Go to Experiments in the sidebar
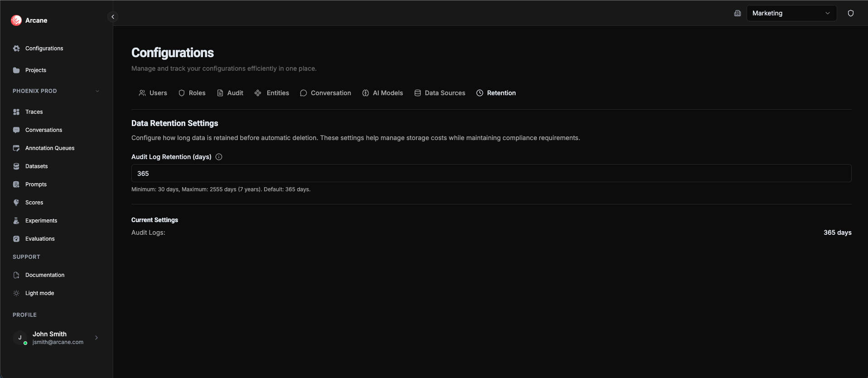Screen dimensions: 868x378 pos(41,221)
